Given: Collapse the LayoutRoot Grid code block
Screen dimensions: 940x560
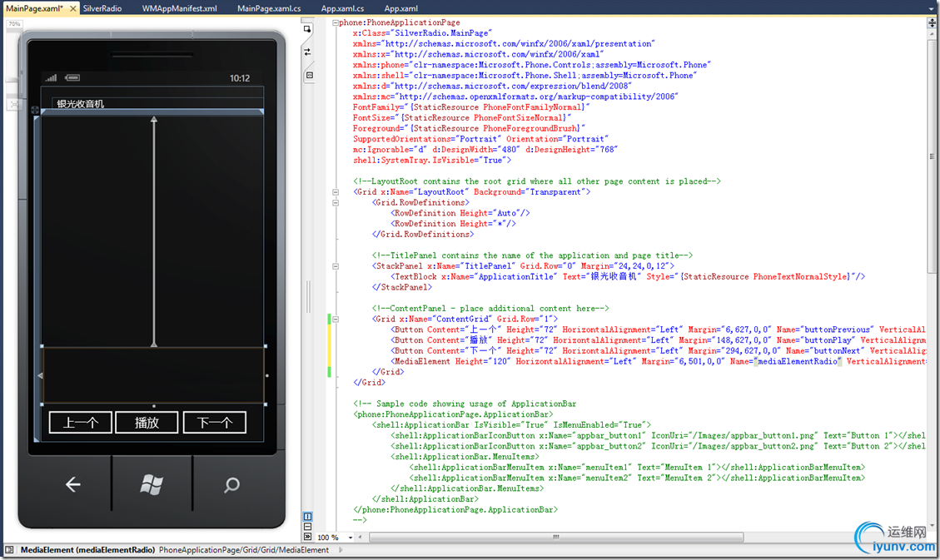Looking at the screenshot, I should 335,192.
